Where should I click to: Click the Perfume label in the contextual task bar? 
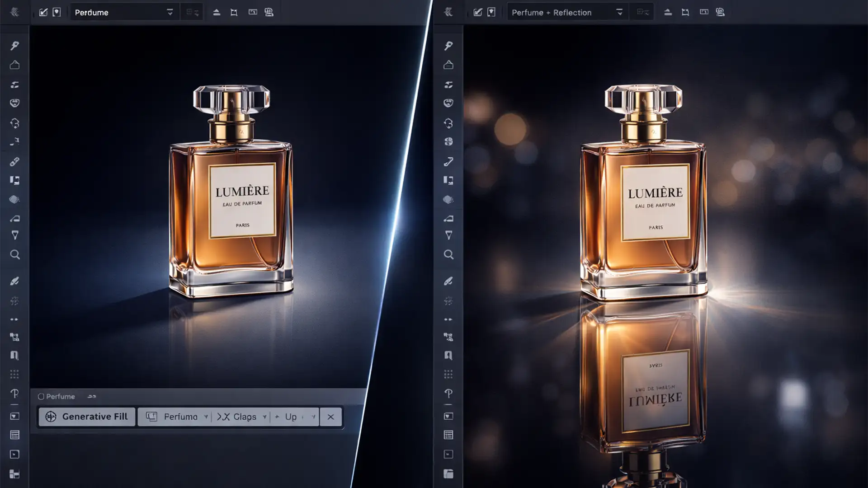(x=180, y=417)
